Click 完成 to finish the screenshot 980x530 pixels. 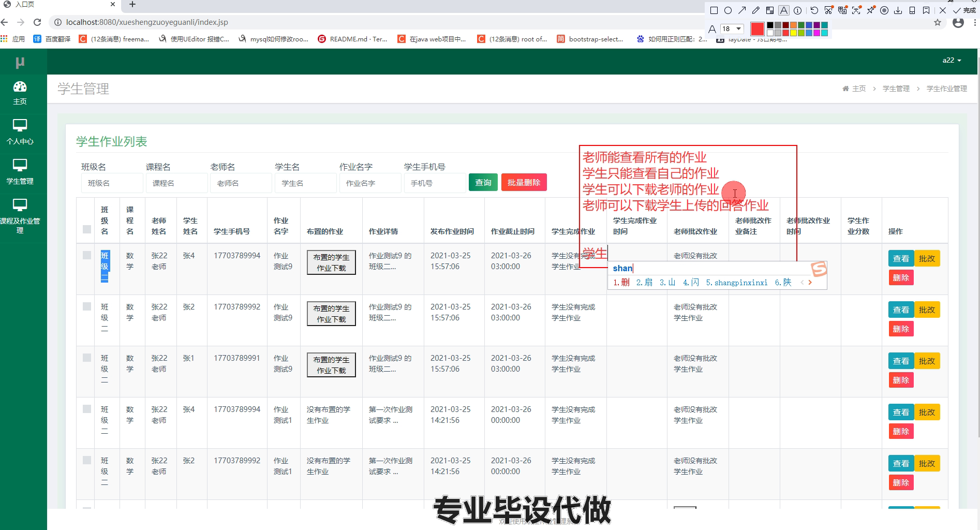[964, 10]
